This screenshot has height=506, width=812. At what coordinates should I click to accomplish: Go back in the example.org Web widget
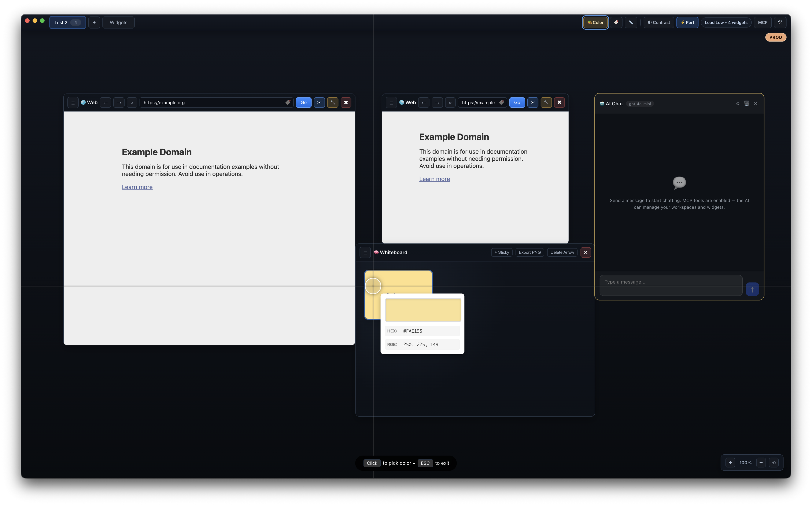[105, 102]
